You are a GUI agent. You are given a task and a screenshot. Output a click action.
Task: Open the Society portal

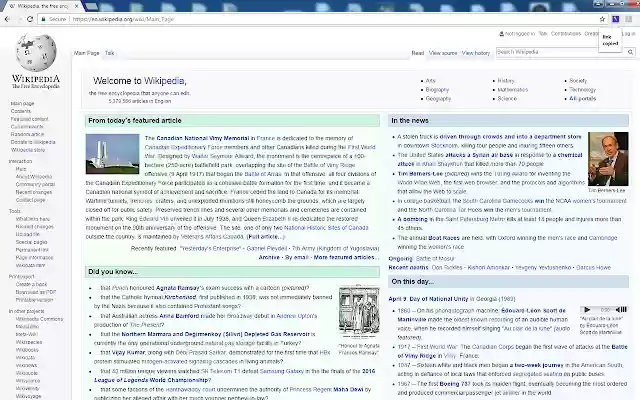[x=578, y=81]
